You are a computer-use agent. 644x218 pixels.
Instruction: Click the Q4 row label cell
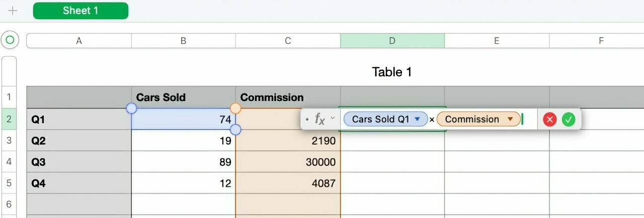point(79,183)
